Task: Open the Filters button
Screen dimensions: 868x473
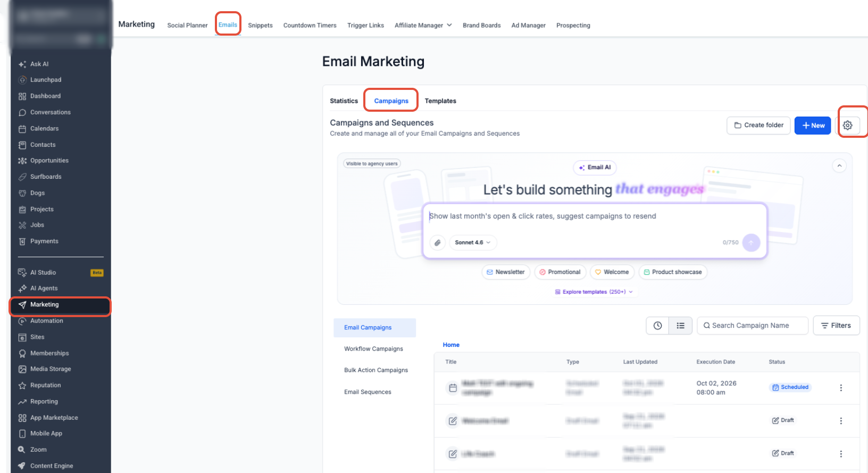Action: tap(836, 326)
